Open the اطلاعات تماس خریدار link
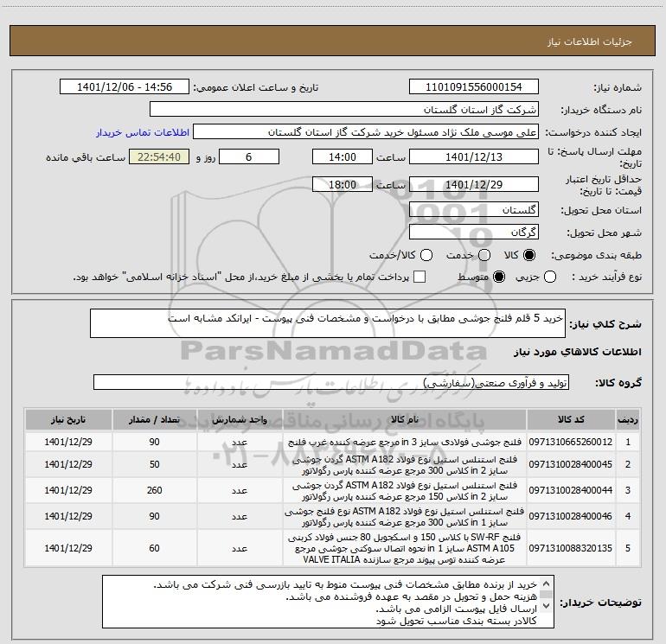This screenshot has width=666, height=644. coord(143,132)
